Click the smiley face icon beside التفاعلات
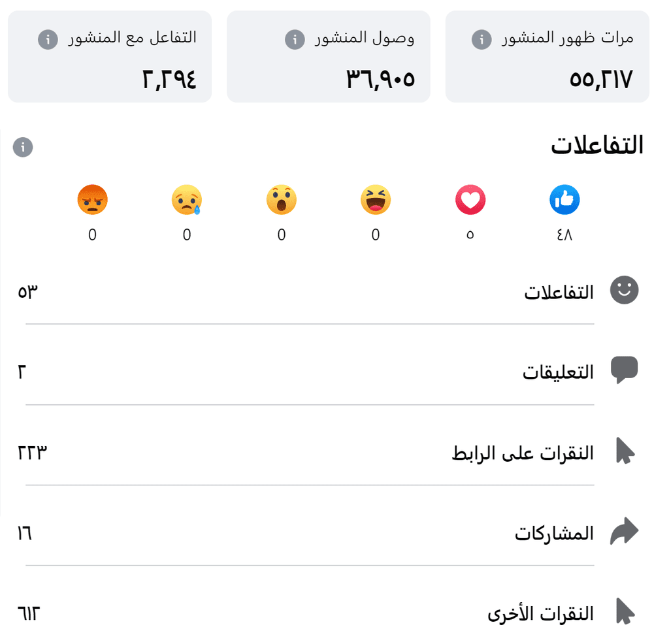669x644 pixels. point(624,290)
